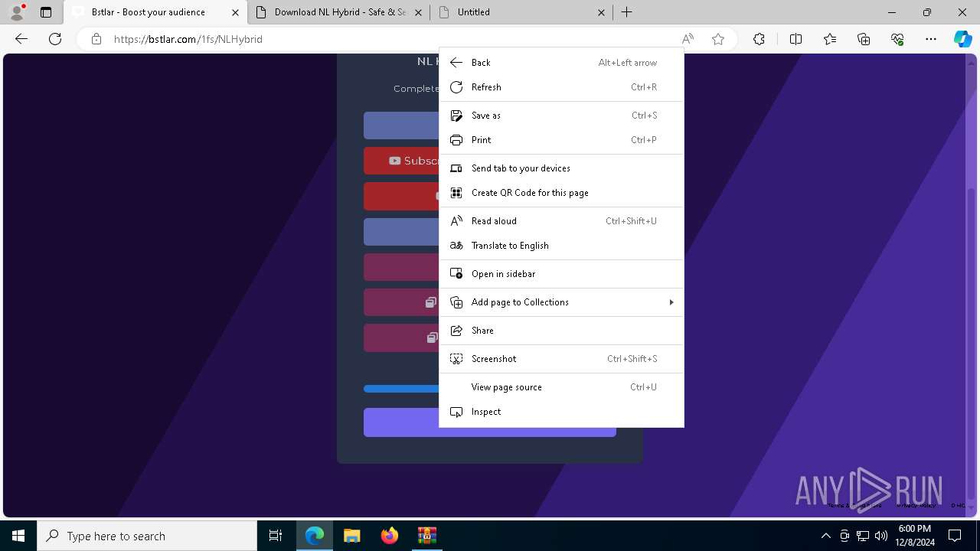Image resolution: width=980 pixels, height=551 pixels.
Task: Open File Explorer from the taskbar
Action: (x=351, y=536)
